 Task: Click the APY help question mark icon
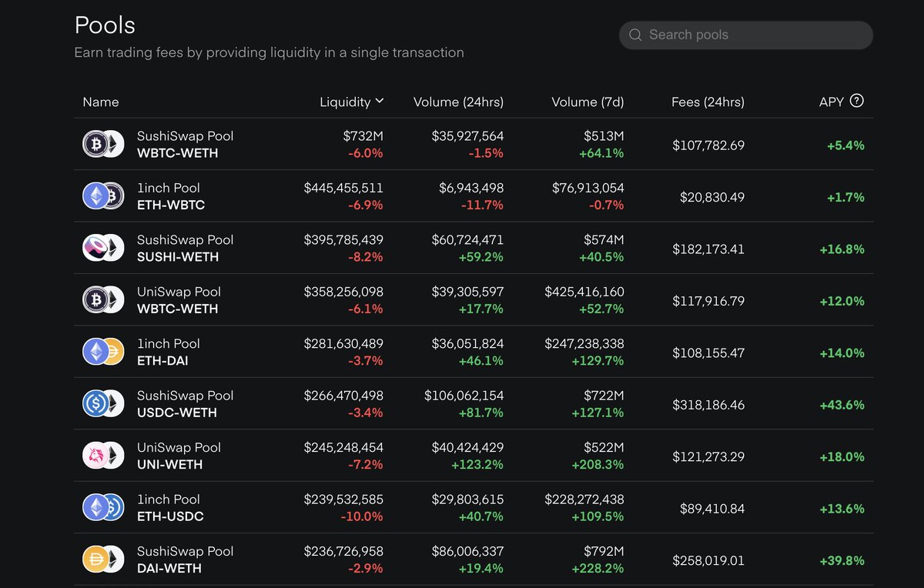(856, 101)
